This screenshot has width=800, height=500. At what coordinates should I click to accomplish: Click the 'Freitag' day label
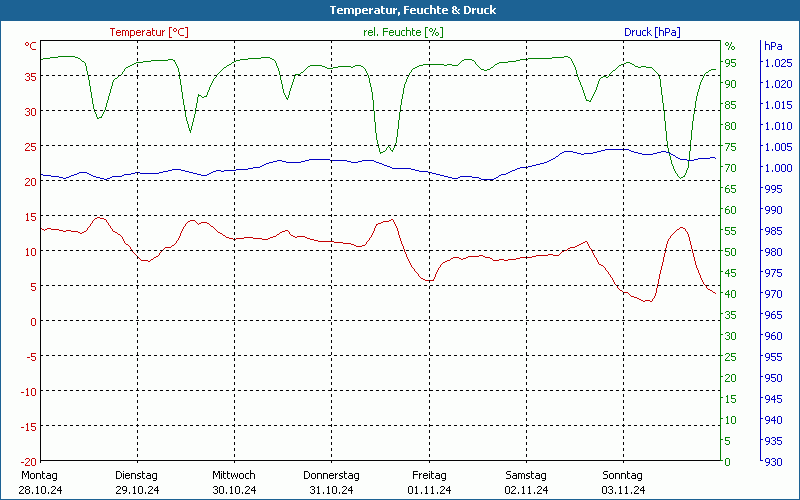tap(429, 475)
